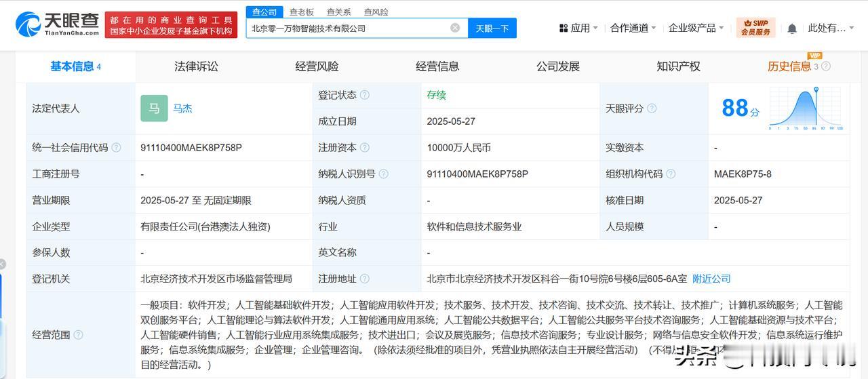Click help icon next to 注册资本
This screenshot has height=379, width=868.
point(365,148)
